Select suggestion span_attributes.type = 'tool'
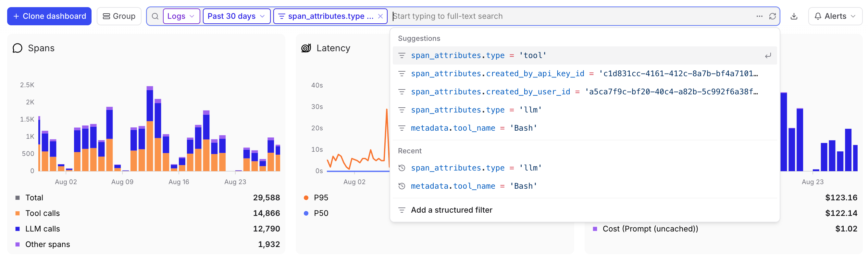868x260 pixels. [585, 55]
